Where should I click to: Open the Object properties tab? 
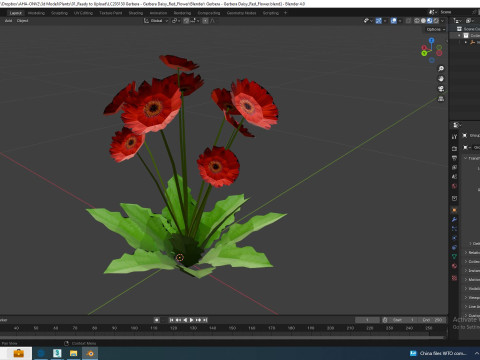click(x=454, y=210)
